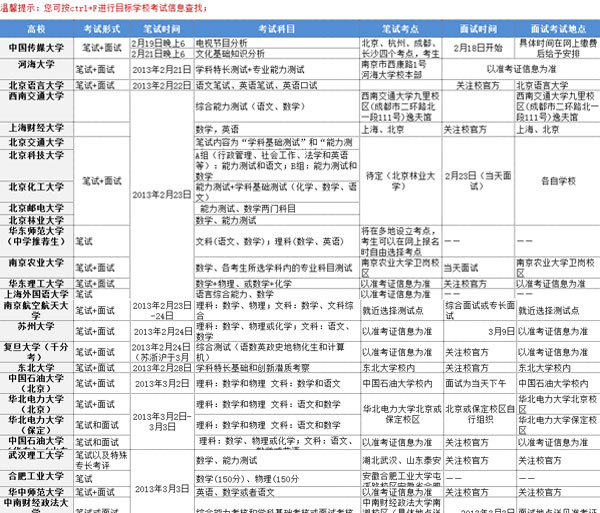
Task: Click the 高校 column header
Action: tap(36, 29)
